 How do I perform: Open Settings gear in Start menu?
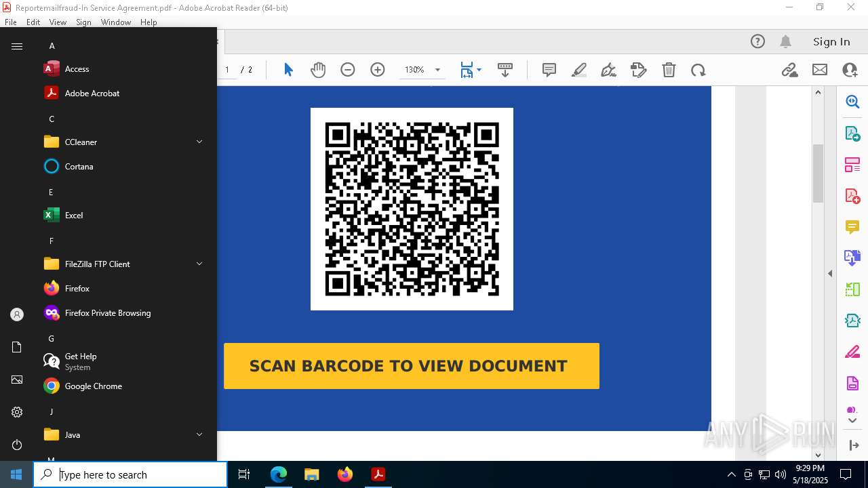point(17,412)
